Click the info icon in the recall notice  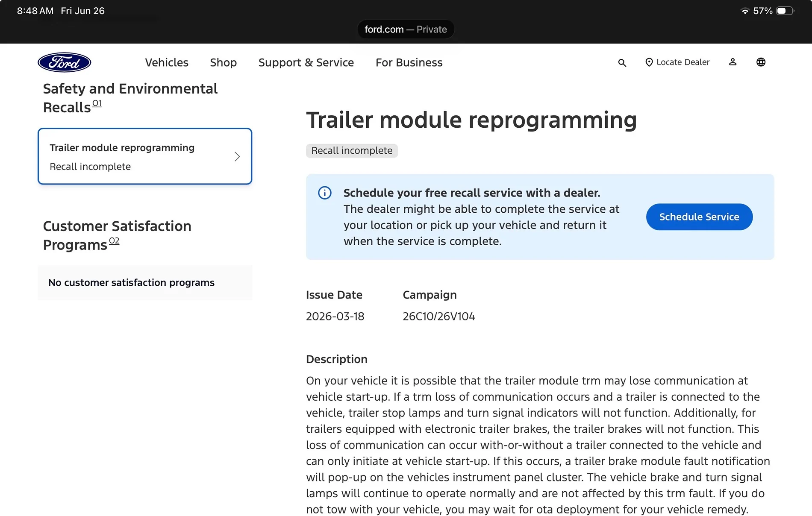325,193
